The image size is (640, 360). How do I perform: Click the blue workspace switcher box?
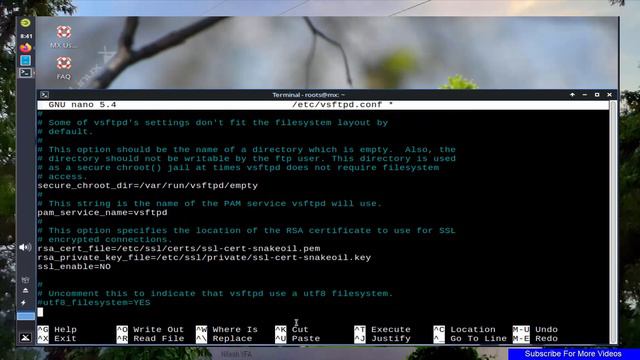pos(26,316)
